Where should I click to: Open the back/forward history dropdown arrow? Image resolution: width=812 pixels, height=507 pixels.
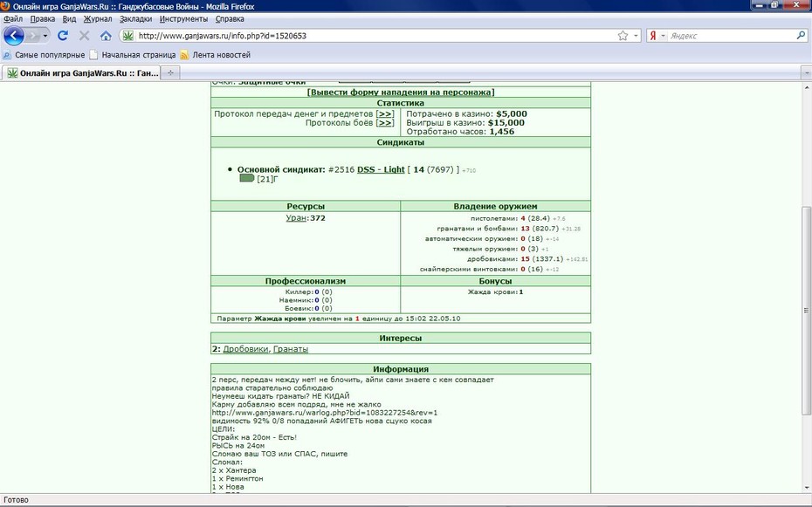pos(45,36)
